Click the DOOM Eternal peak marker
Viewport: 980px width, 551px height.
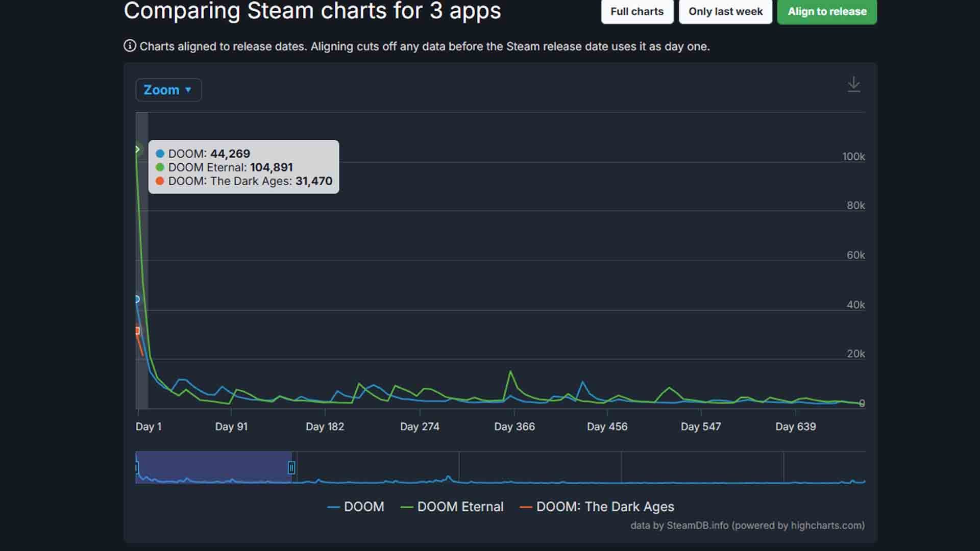137,149
